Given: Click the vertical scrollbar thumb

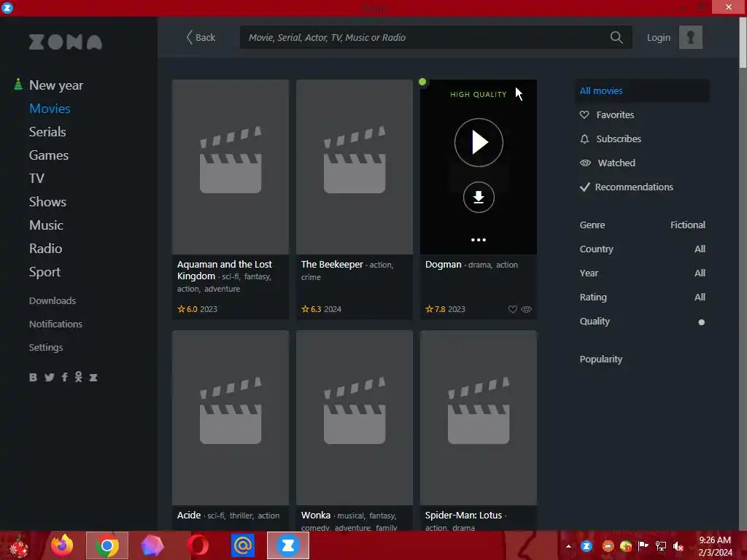Looking at the screenshot, I should pyautogui.click(x=743, y=43).
